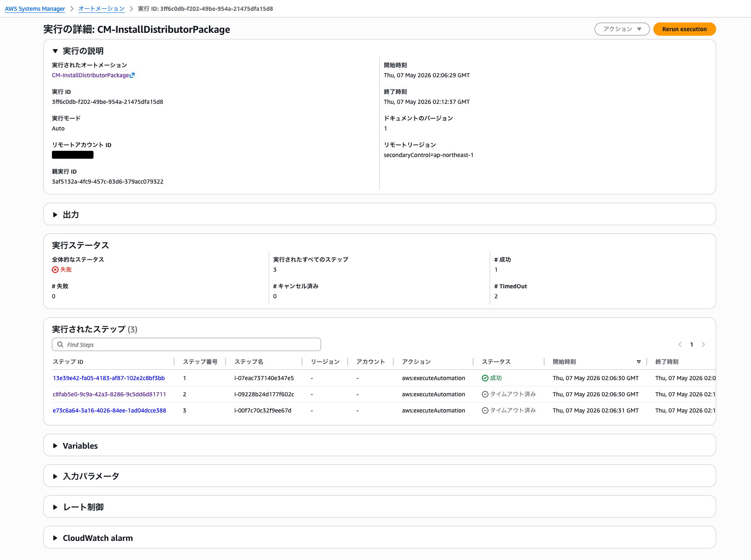The width and height of the screenshot is (751, 560).
Task: Click the timed-out icon for step i-00f7c70c32f9ee67d
Action: 485,410
